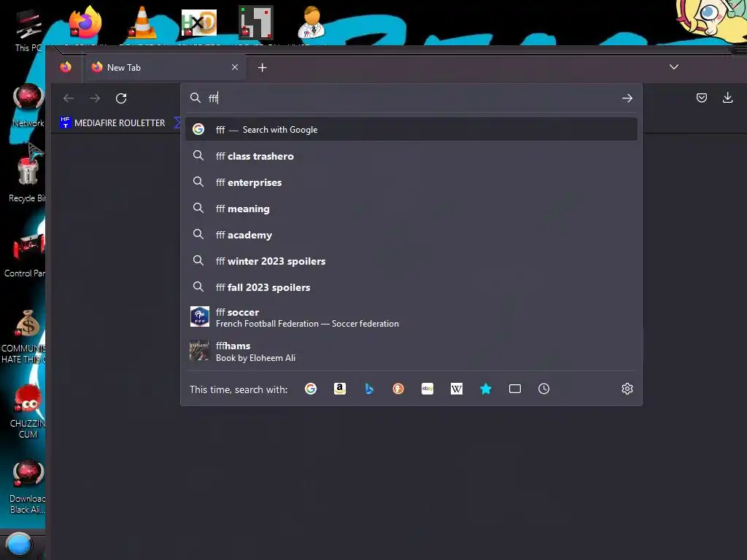Open the Downloads panel

coord(727,98)
